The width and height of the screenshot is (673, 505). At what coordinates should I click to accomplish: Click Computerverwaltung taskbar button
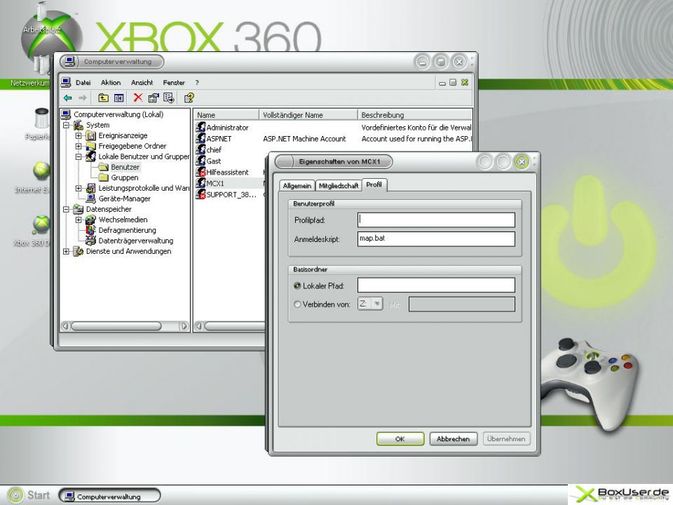click(x=109, y=496)
